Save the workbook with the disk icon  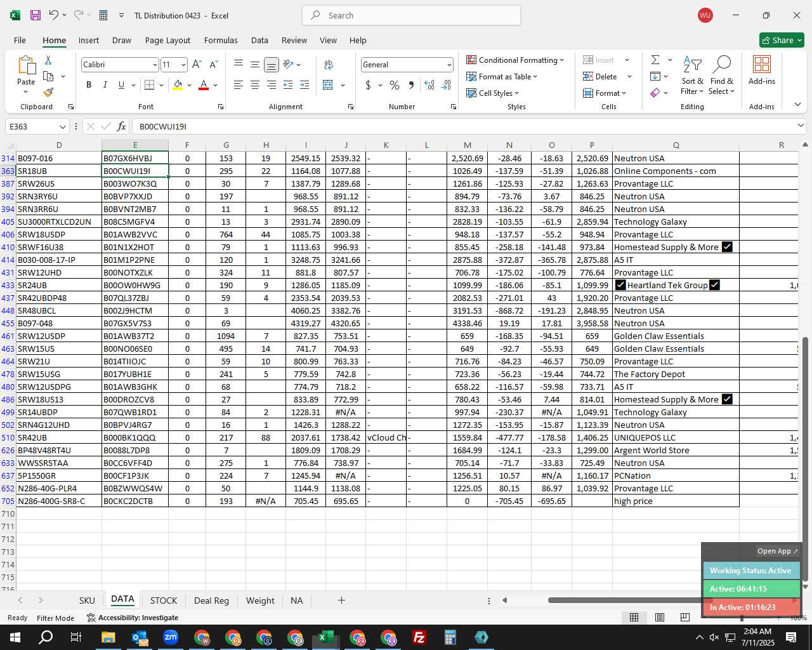[36, 15]
